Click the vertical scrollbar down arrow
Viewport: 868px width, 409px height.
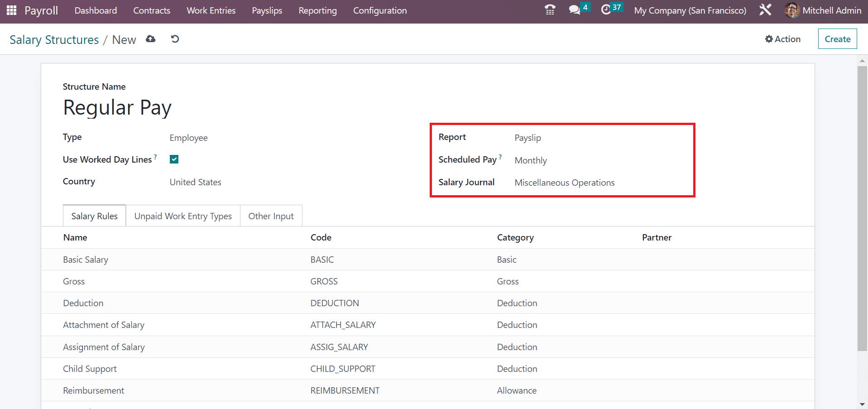pos(862,404)
